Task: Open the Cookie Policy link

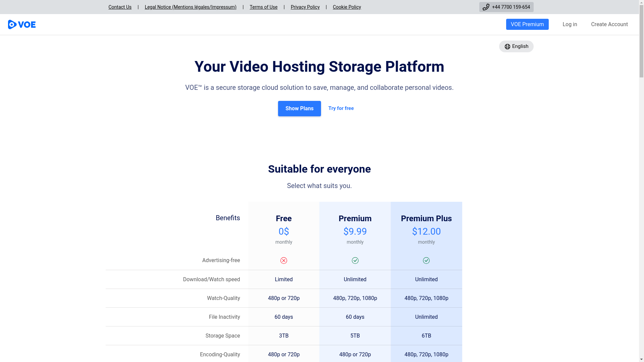Action: 347,7
